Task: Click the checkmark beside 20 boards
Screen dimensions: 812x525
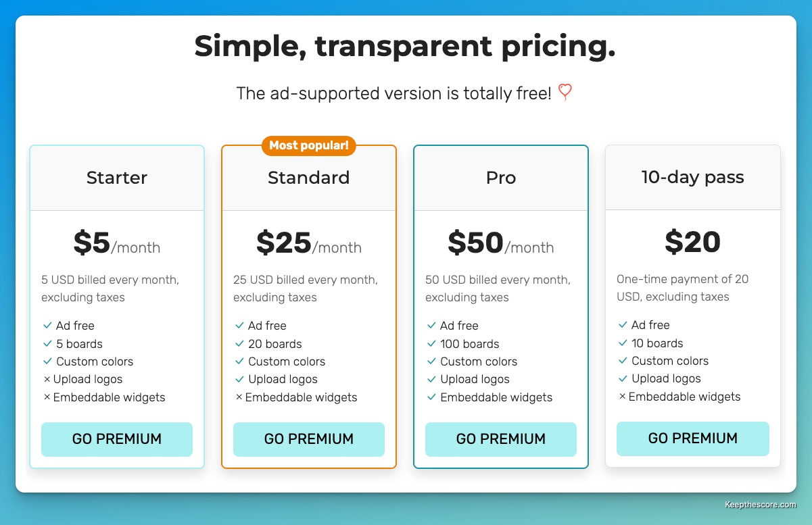Action: click(x=239, y=344)
